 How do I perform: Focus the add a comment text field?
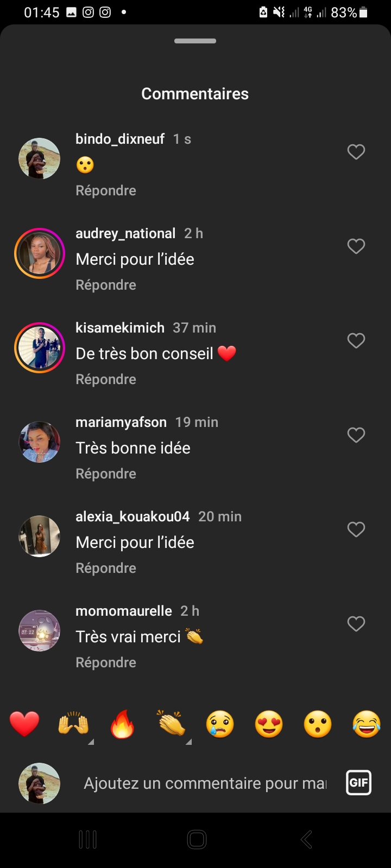click(205, 783)
